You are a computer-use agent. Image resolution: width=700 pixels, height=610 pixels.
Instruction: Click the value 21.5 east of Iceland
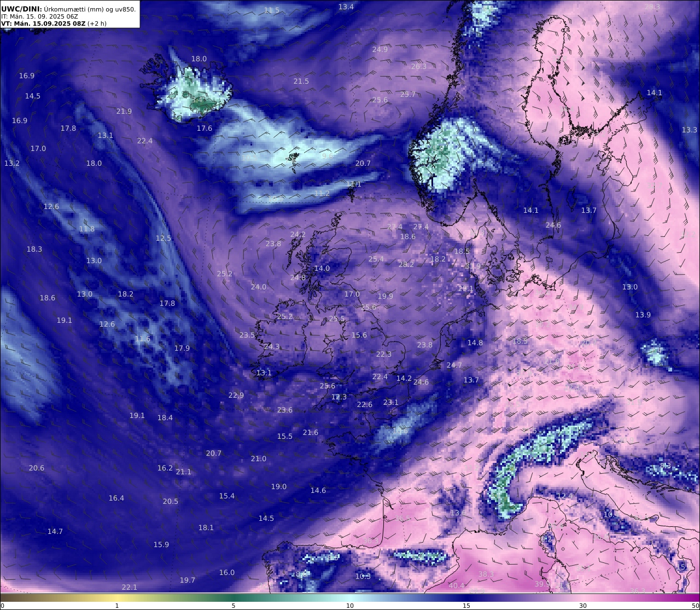[x=301, y=81]
